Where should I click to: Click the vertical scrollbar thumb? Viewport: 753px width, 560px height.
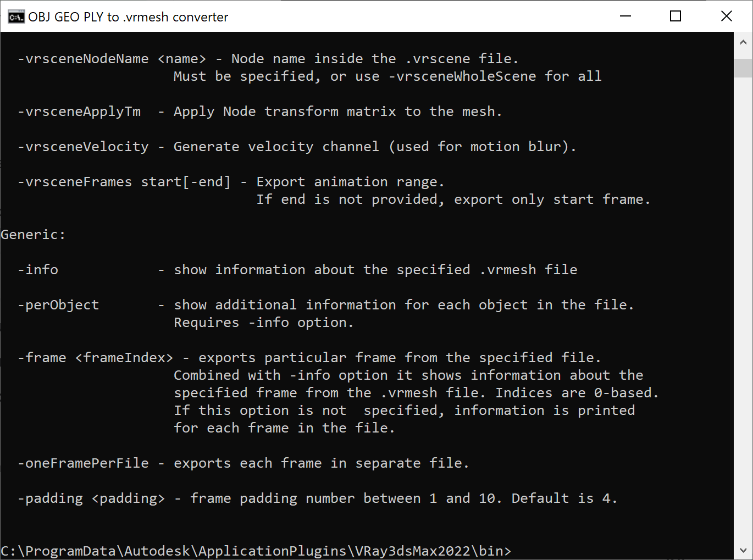743,68
